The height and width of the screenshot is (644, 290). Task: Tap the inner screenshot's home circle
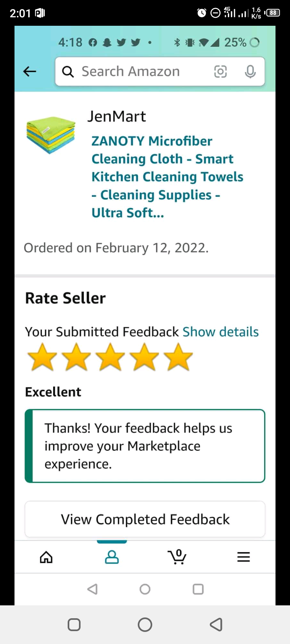pos(145,589)
